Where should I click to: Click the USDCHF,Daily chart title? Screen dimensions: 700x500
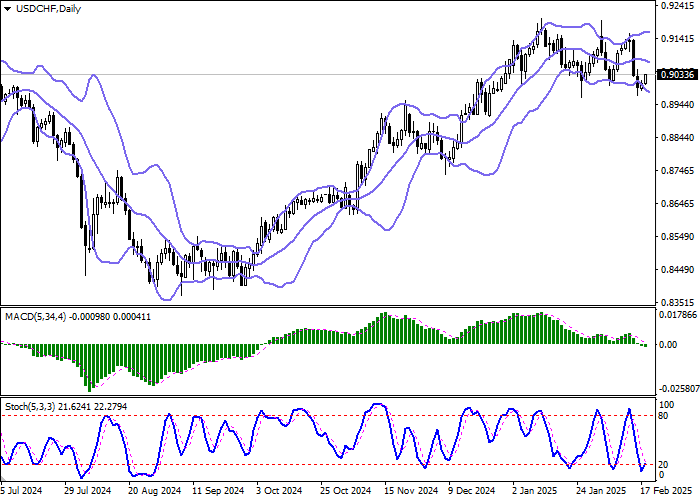[43, 9]
